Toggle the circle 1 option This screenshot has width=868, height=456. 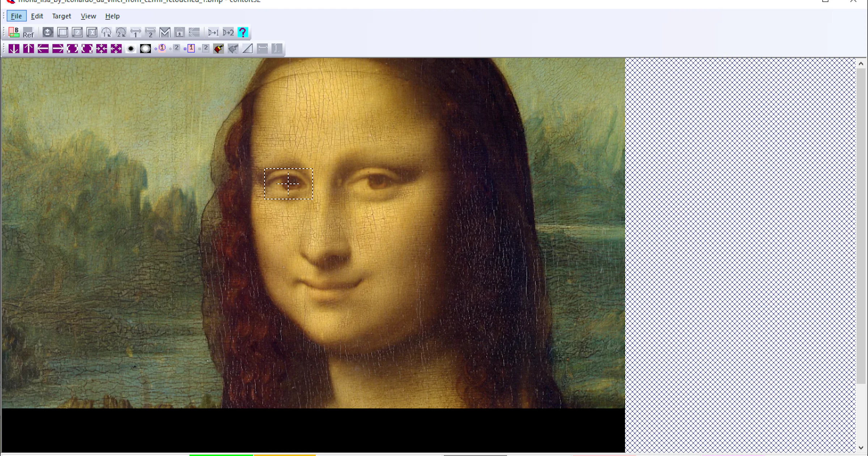160,48
